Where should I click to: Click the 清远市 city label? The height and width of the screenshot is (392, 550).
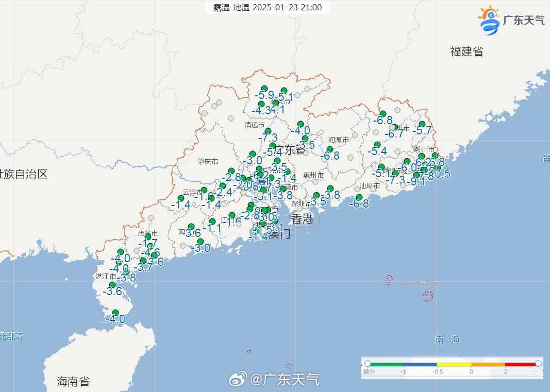[x=254, y=125]
